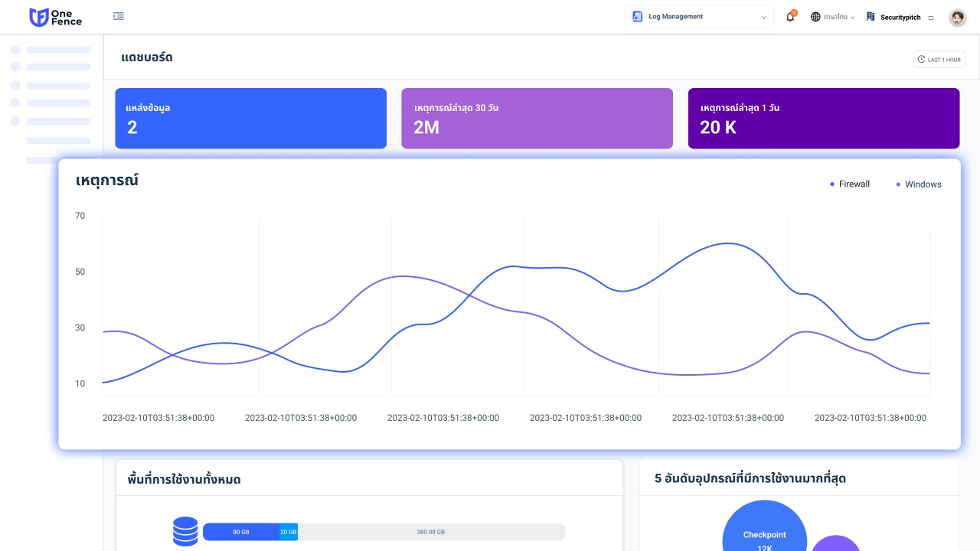Click the building icon beside Securitypitch

click(871, 17)
